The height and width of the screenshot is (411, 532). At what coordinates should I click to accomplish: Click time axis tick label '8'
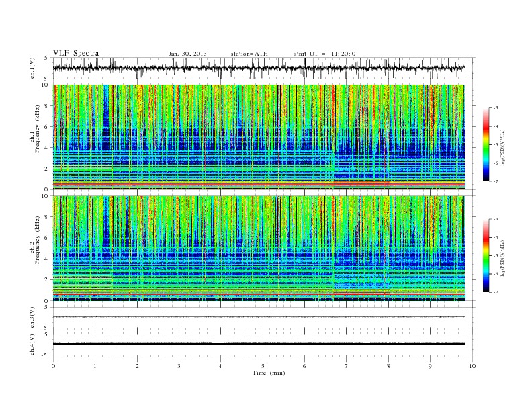click(x=388, y=366)
